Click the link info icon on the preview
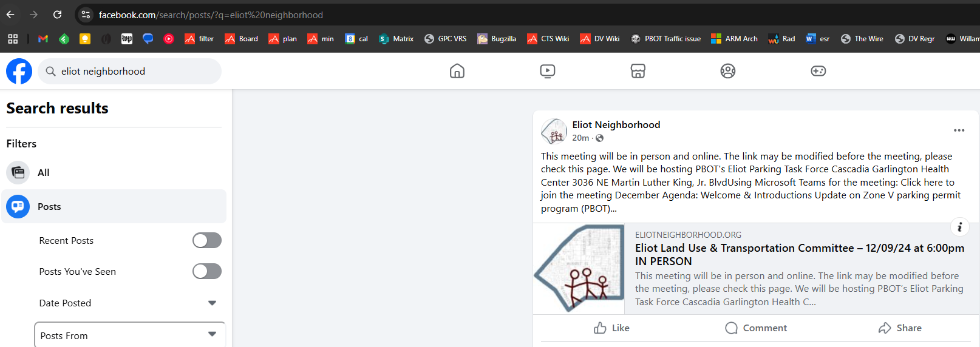Screen dimensions: 980x347 coord(959,227)
